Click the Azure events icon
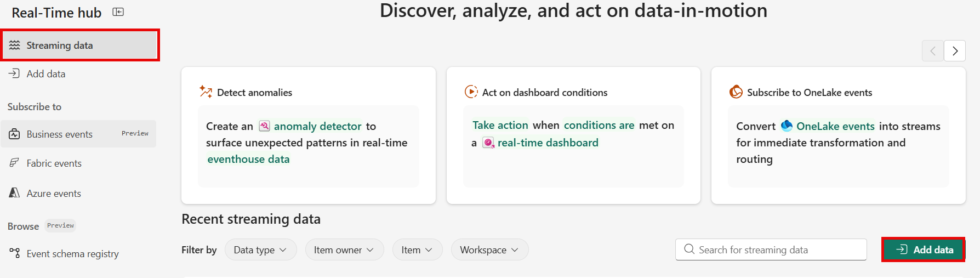The height and width of the screenshot is (278, 980). click(x=14, y=193)
